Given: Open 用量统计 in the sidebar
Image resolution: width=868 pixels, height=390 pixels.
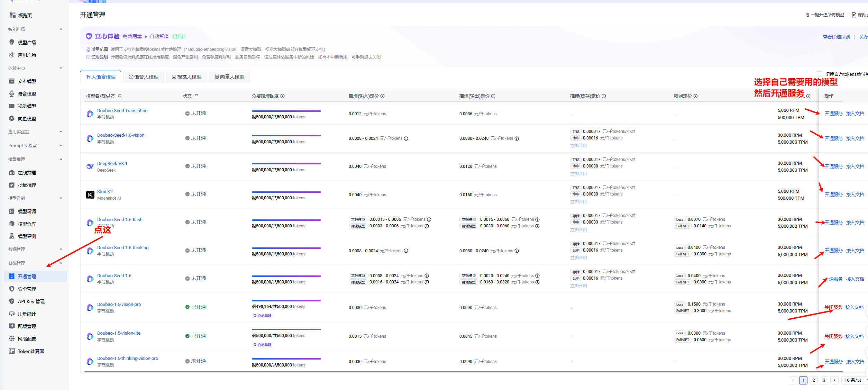Looking at the screenshot, I should pos(27,314).
